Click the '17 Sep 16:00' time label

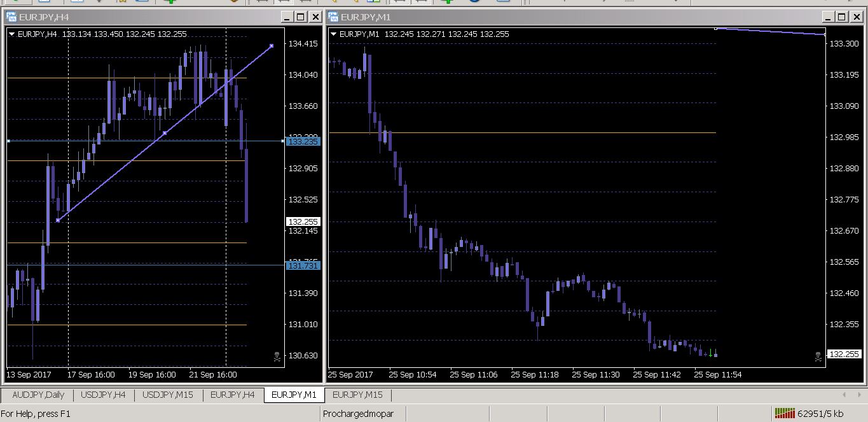[x=91, y=374]
